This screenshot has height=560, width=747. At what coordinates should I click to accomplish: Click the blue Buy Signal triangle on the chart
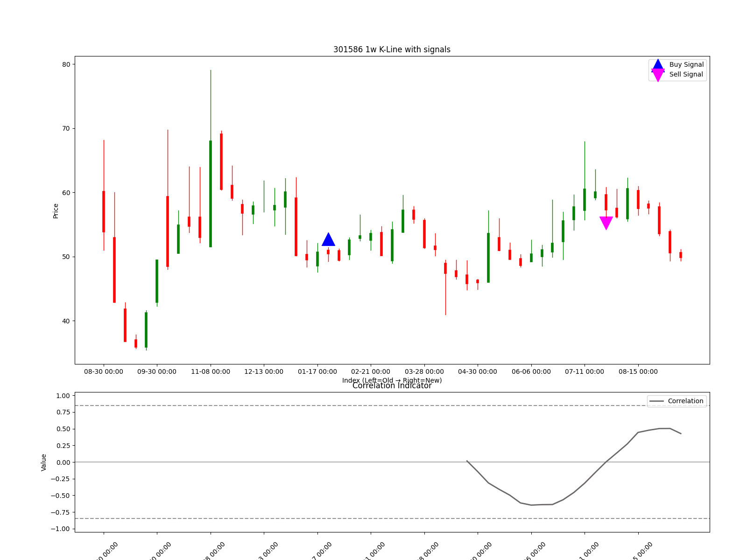click(328, 239)
